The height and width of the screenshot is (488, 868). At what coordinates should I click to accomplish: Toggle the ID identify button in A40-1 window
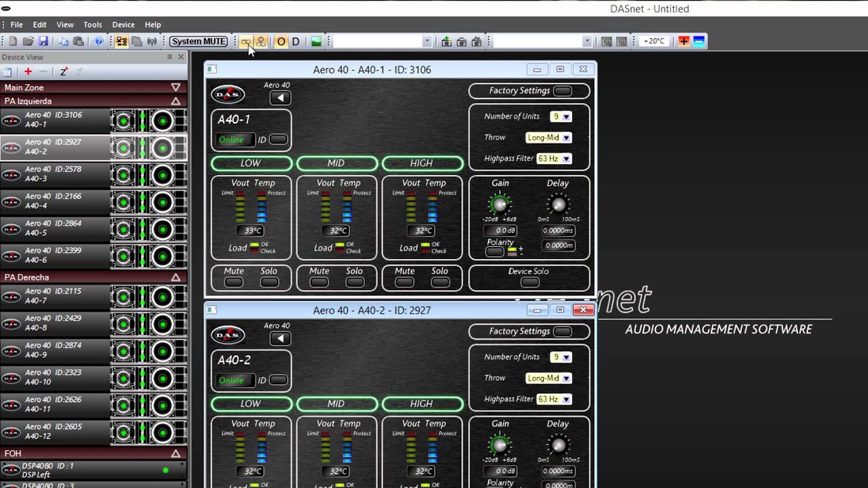[278, 140]
